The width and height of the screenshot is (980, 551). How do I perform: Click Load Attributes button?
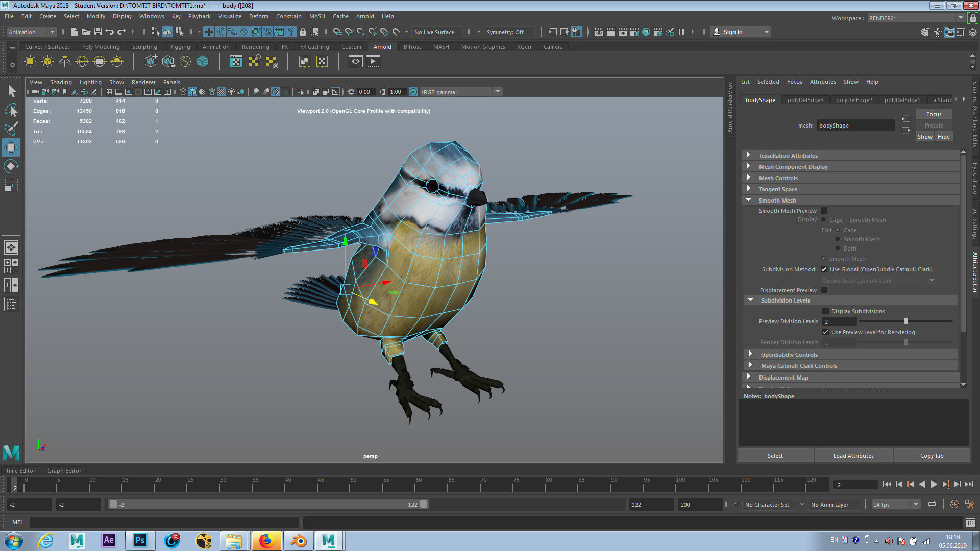click(853, 456)
